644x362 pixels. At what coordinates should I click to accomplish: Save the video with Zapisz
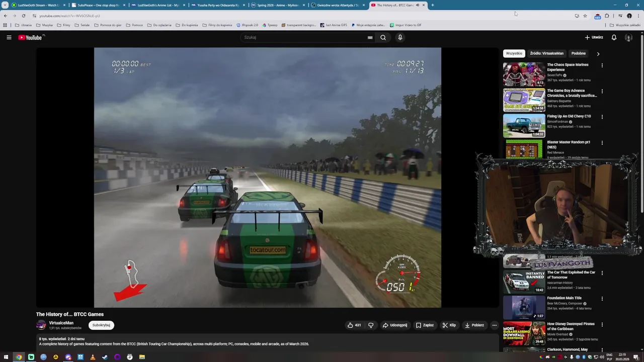pyautogui.click(x=425, y=325)
